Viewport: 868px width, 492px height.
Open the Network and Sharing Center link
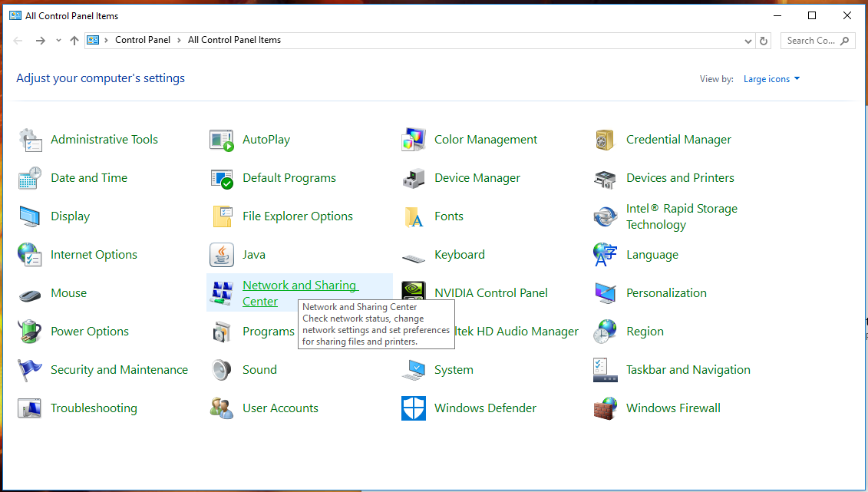coord(301,293)
